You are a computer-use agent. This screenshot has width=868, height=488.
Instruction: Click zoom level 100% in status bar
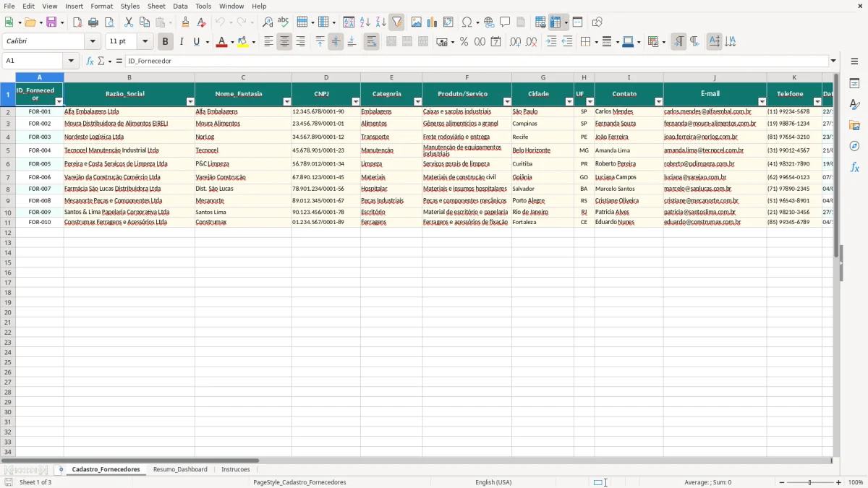856,482
